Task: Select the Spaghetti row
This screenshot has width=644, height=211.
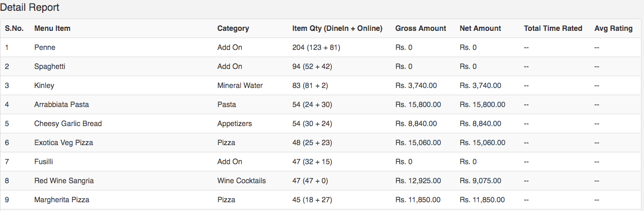Action: [x=50, y=66]
